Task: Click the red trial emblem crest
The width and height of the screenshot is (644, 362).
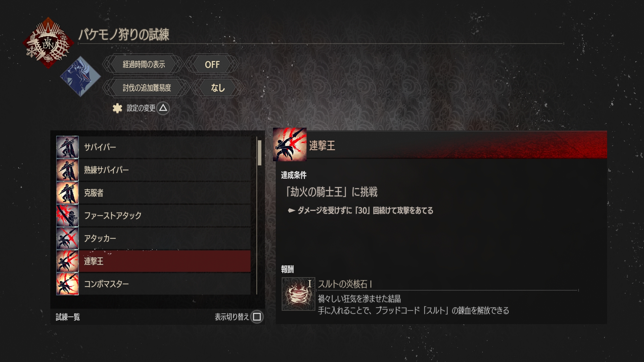Action: 48,43
